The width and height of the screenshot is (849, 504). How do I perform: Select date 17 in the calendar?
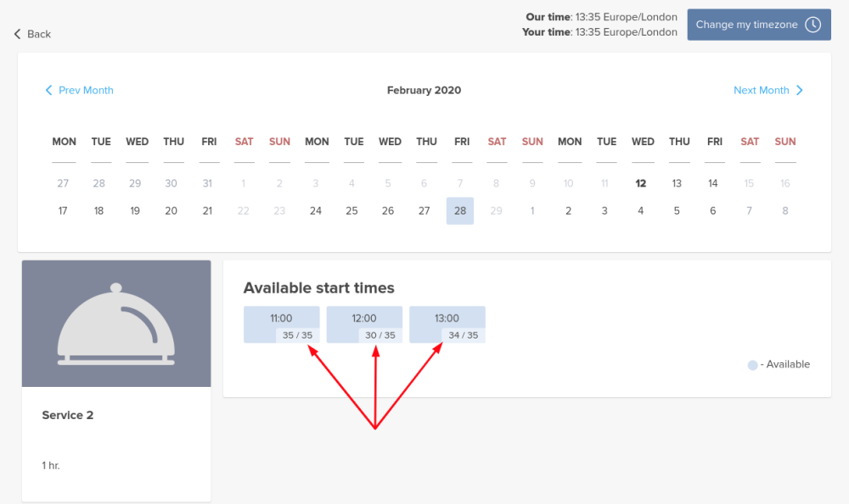pyautogui.click(x=63, y=211)
